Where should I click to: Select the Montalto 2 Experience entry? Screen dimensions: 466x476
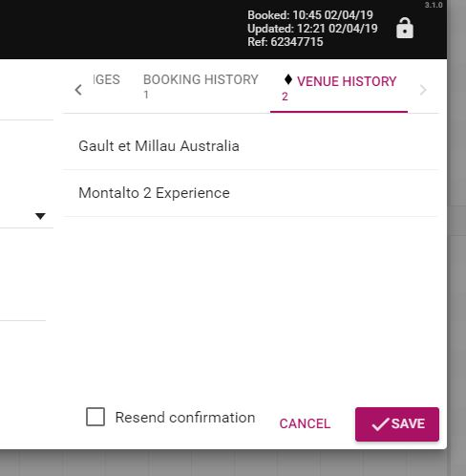pos(250,193)
